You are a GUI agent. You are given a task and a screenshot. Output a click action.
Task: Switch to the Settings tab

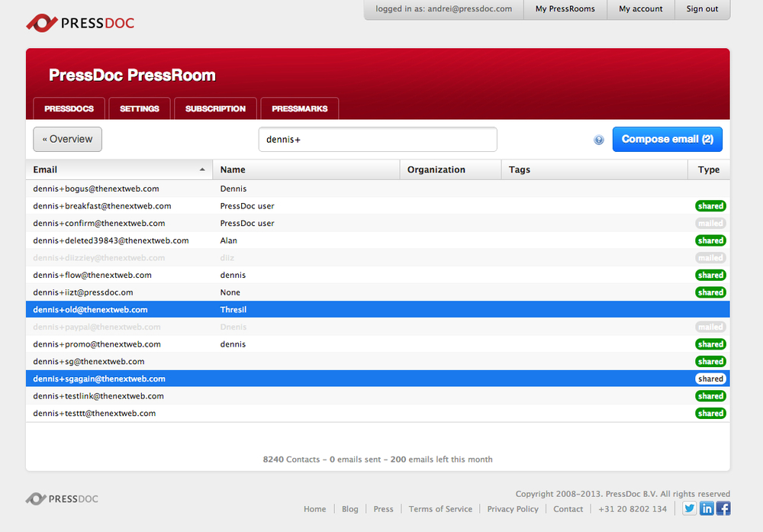point(140,108)
